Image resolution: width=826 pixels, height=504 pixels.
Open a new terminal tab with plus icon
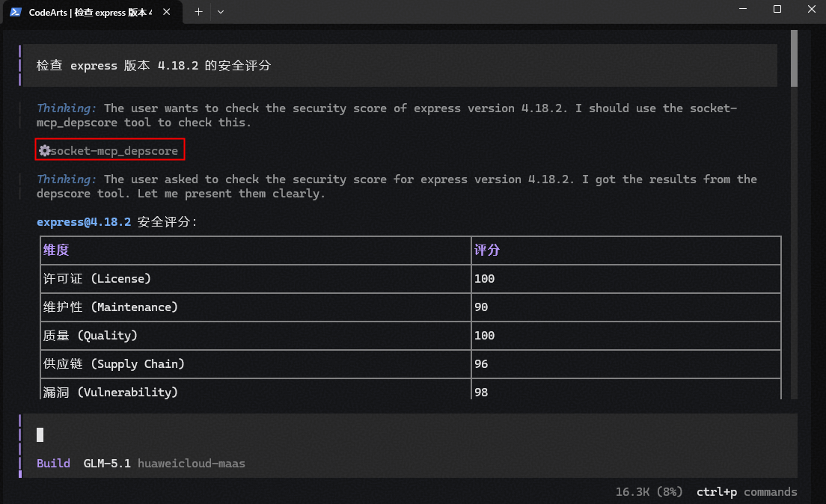click(x=198, y=11)
